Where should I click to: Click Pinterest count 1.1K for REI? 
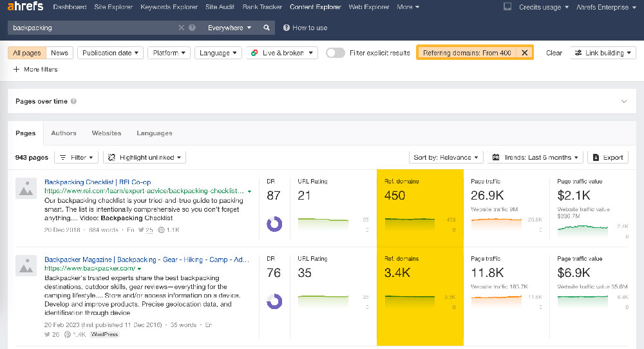pos(169,230)
